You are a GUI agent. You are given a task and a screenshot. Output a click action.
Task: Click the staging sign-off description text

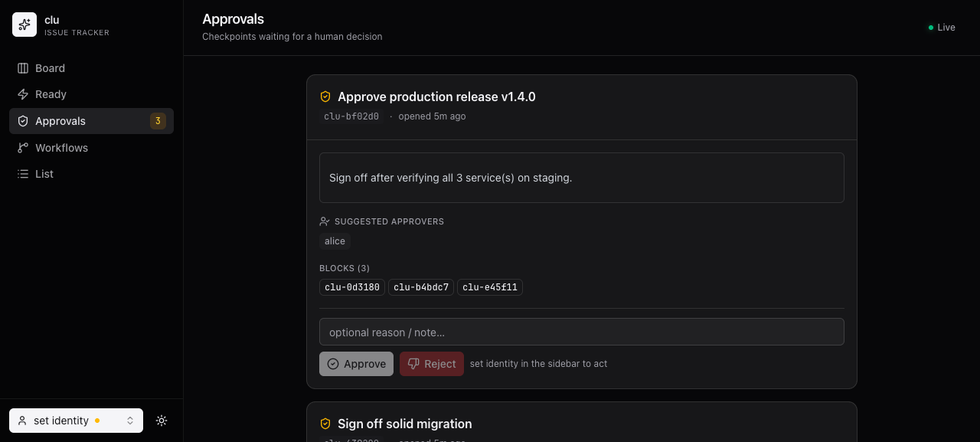pos(450,178)
